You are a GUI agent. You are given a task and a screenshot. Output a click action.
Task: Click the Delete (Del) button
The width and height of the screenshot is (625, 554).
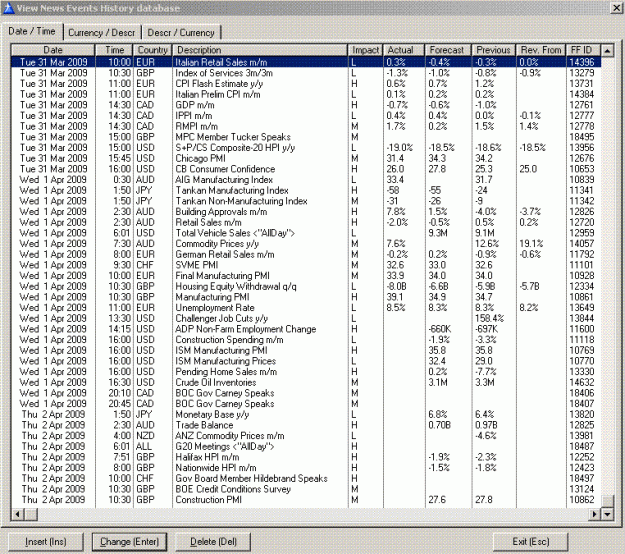213,542
